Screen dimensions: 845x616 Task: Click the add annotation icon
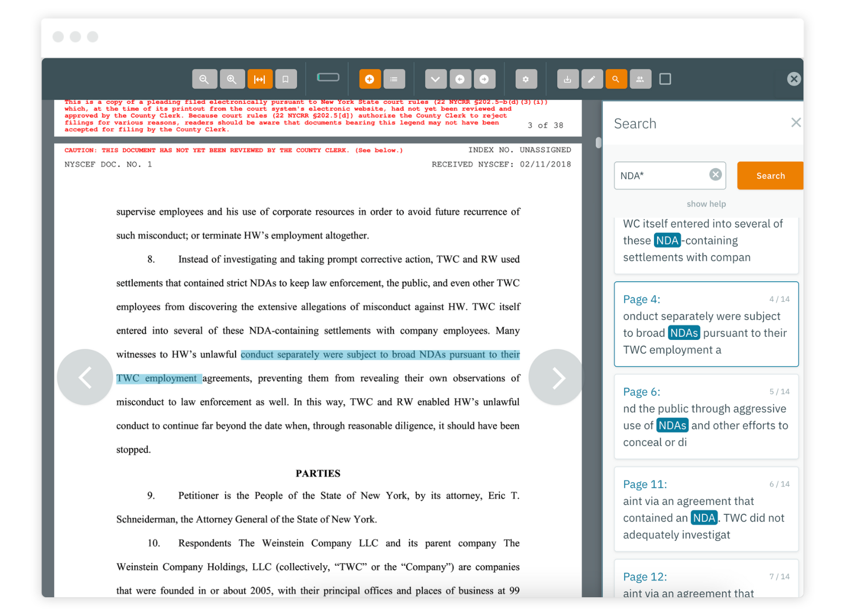(x=369, y=79)
